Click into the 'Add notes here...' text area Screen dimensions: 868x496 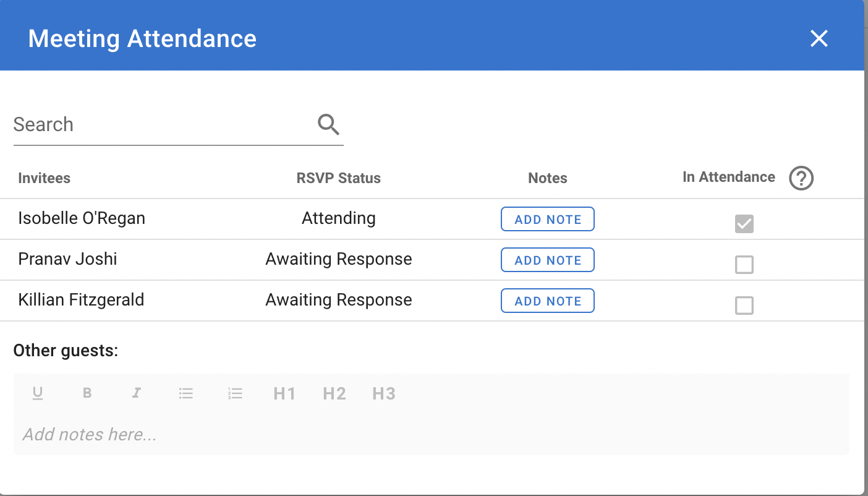click(x=432, y=434)
